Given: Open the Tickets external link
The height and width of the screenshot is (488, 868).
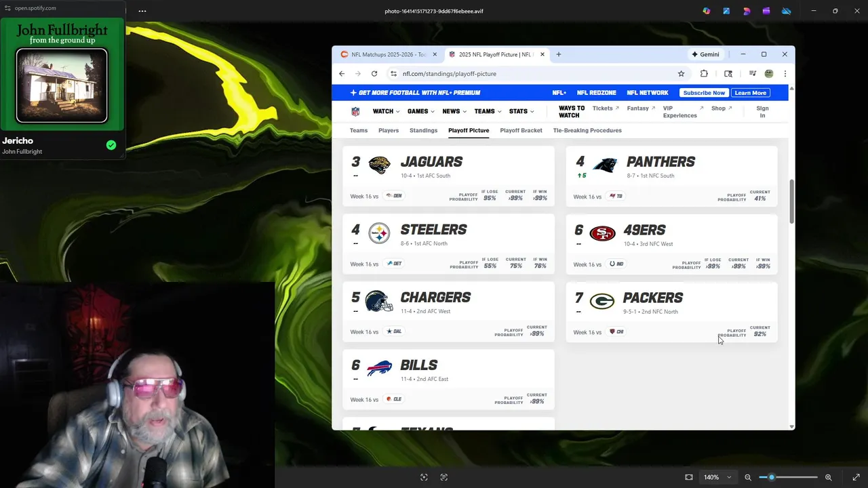Looking at the screenshot, I should (606, 108).
